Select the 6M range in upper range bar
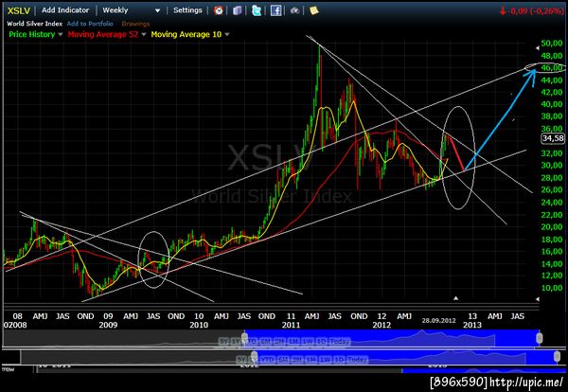 [265, 341]
